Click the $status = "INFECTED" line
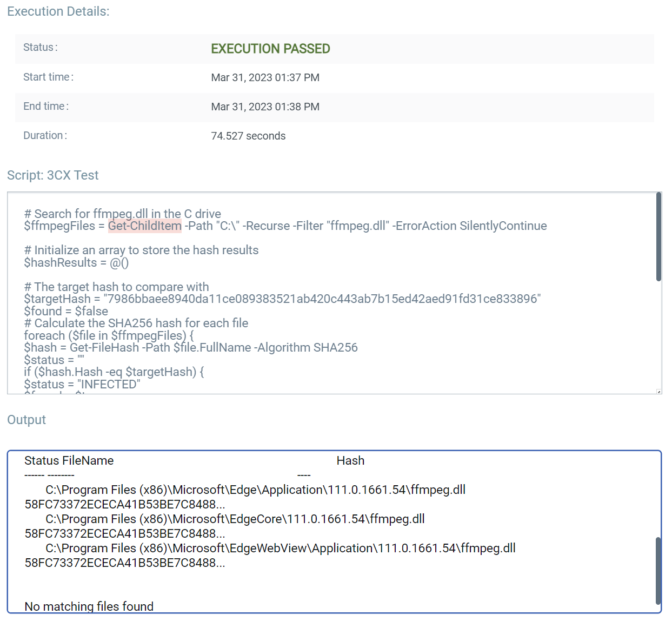This screenshot has height=621, width=672. [x=82, y=384]
